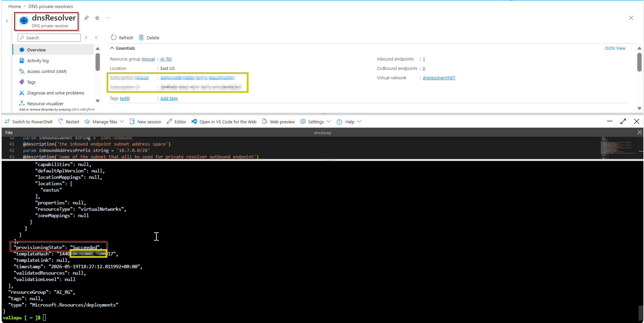Open the Cloud Shell Help dropdown
Viewport: 644px width, 323px height.
tap(349, 122)
